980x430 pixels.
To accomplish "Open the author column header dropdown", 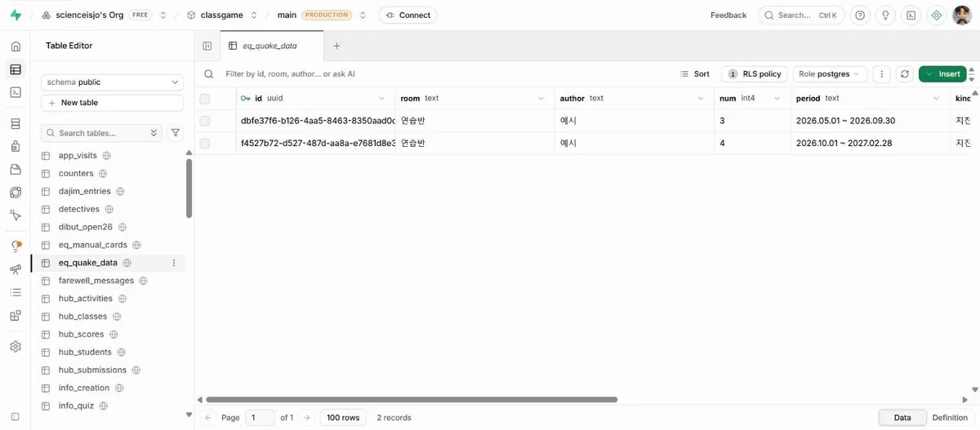I will [x=700, y=99].
